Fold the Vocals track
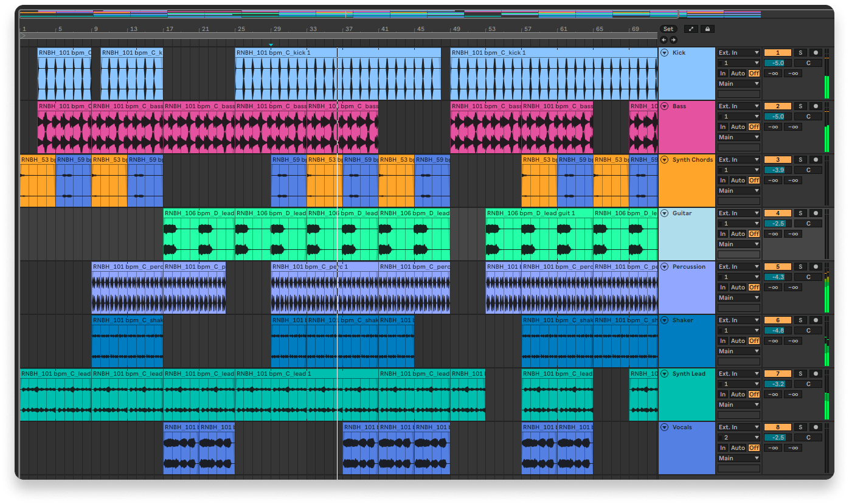 click(x=664, y=427)
